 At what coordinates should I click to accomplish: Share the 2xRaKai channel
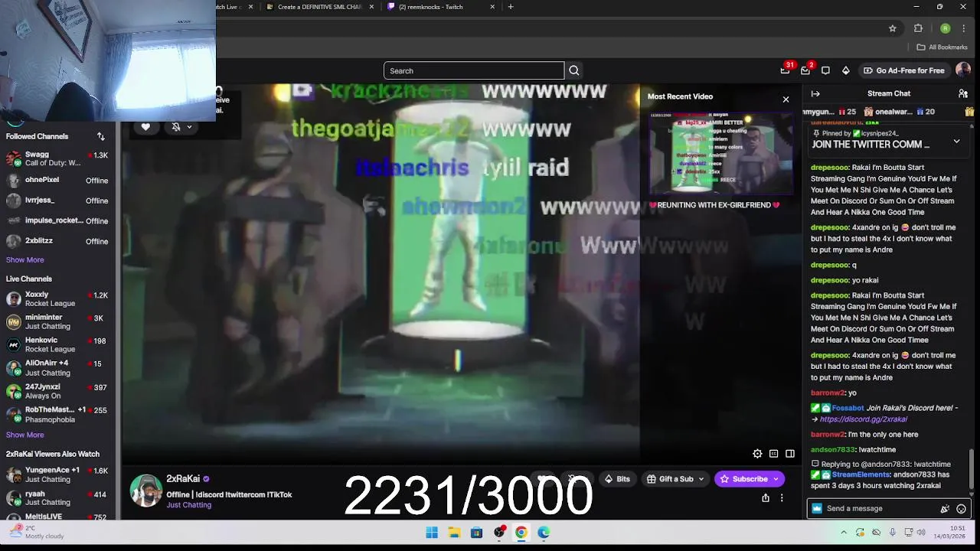pos(765,497)
